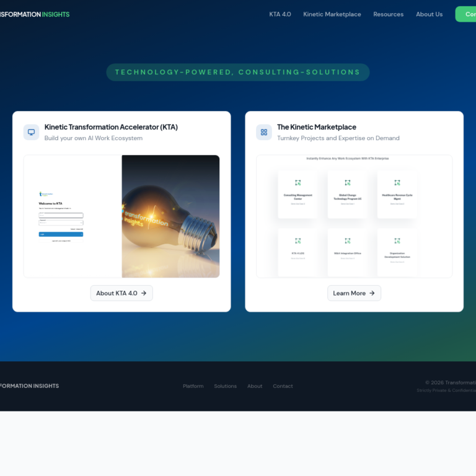Click the small logo above Welcome to KTA

click(x=46, y=194)
